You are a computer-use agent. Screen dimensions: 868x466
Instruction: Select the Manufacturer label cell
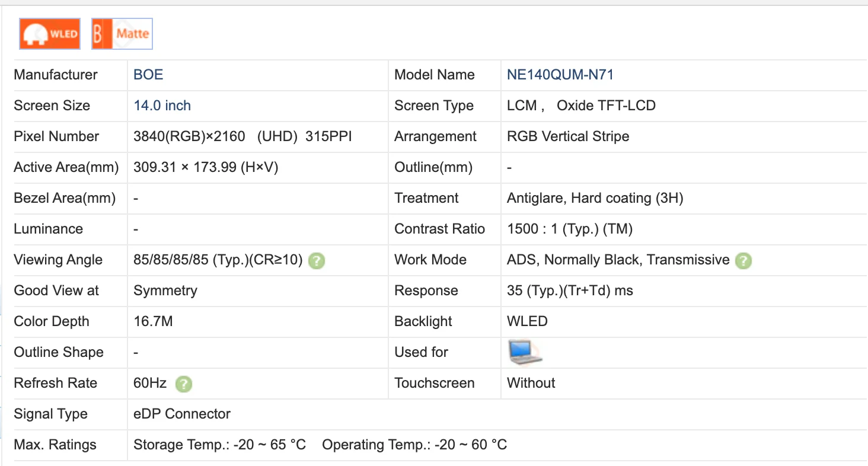(56, 75)
